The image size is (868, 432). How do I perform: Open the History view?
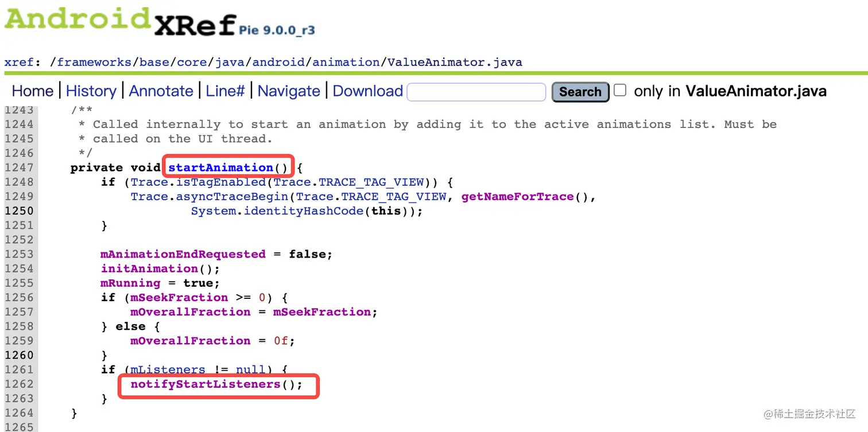pos(91,91)
